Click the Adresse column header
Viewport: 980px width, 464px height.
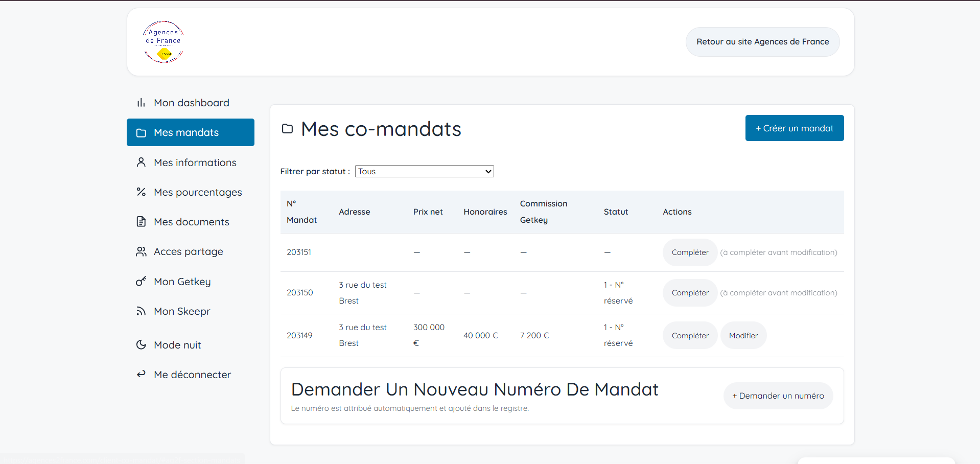(x=355, y=212)
